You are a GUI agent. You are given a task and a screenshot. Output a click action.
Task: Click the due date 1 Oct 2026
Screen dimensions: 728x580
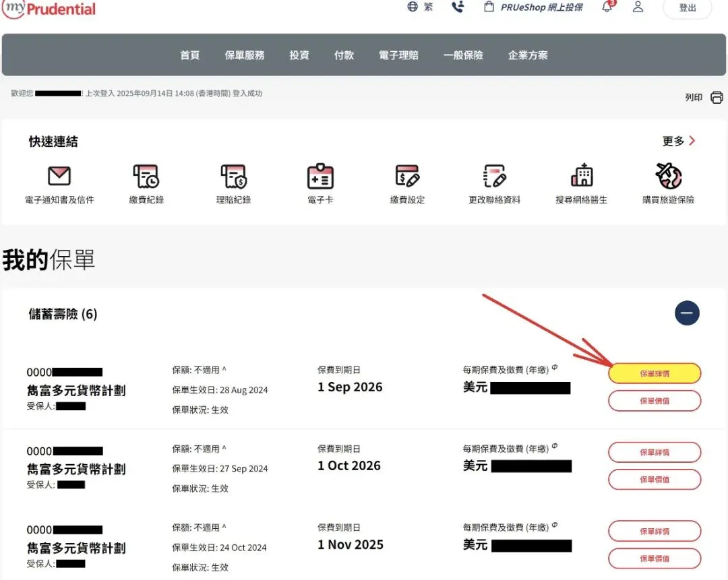tap(349, 466)
